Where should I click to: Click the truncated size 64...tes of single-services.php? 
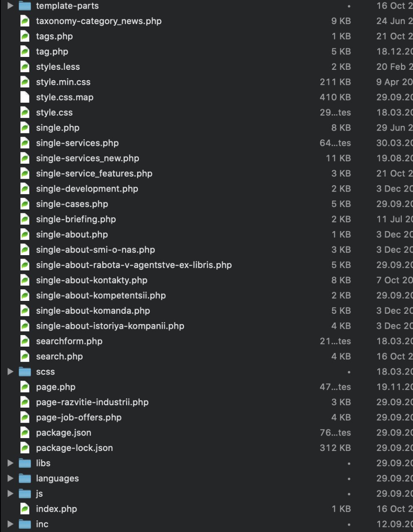[x=335, y=143]
